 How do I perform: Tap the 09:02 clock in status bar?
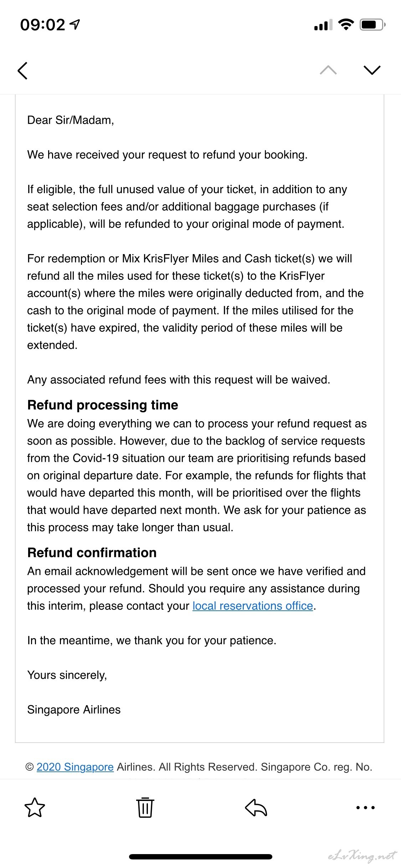[x=43, y=25]
